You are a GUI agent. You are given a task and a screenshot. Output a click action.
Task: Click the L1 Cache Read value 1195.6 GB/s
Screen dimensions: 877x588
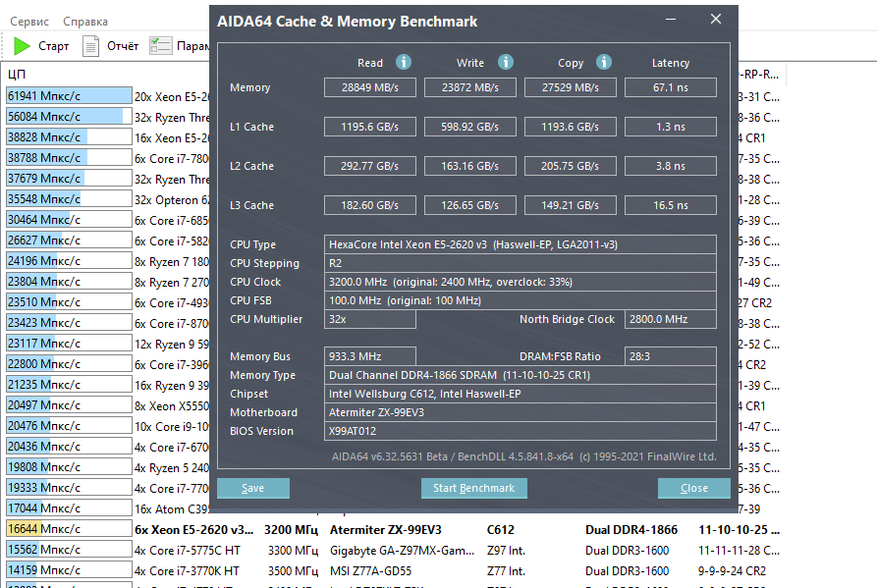[x=369, y=127]
